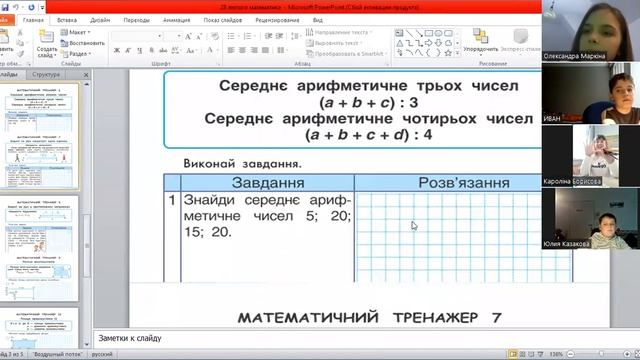The width and height of the screenshot is (640, 360).
Task: Open the font name combo box
Action: coord(137,36)
